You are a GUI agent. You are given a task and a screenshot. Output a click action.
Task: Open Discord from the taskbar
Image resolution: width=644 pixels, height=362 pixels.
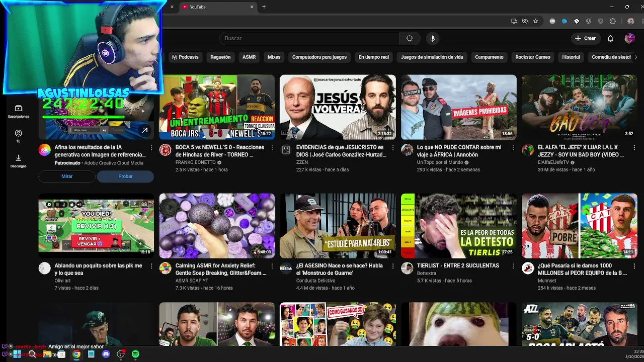(106, 354)
